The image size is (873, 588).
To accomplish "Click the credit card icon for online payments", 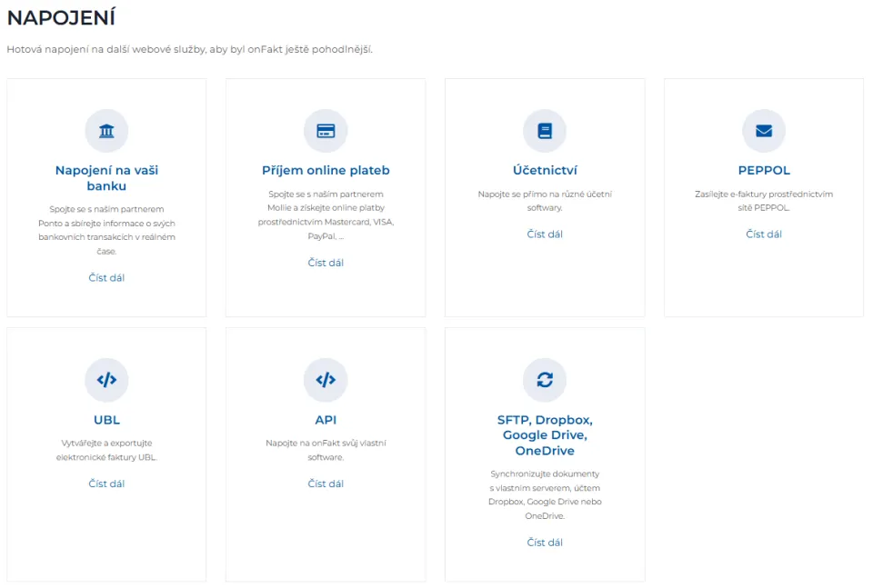I will (326, 131).
